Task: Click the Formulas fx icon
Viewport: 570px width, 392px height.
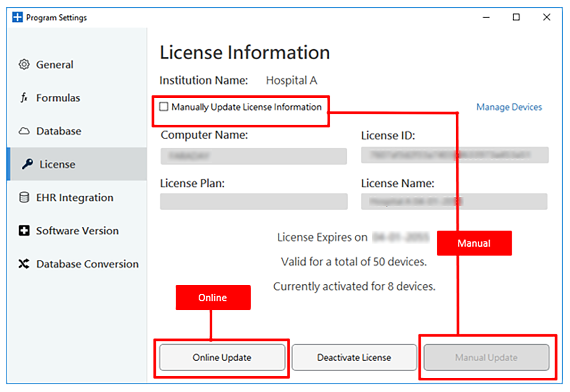Action: 24,98
